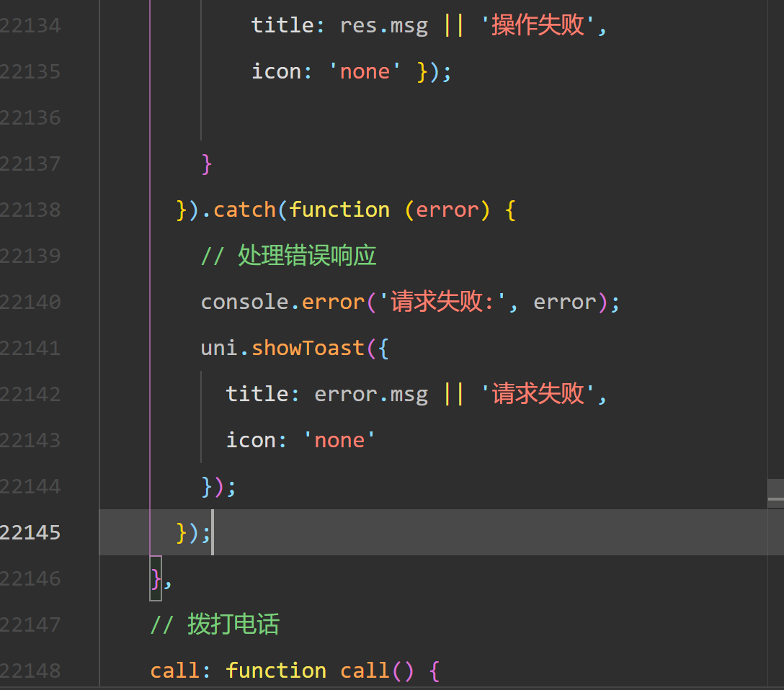The height and width of the screenshot is (690, 784).
Task: Click the showToast method call
Action: point(308,349)
